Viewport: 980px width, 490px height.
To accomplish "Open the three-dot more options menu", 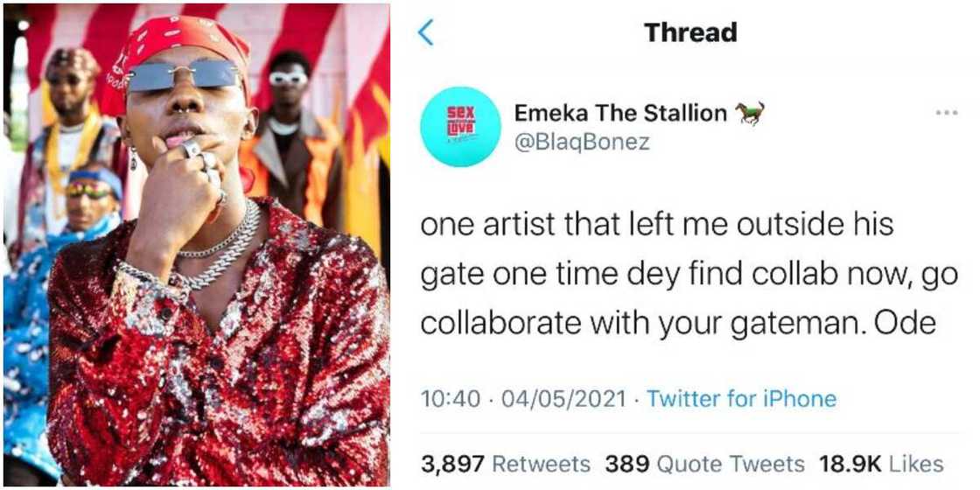I will pos(946,113).
